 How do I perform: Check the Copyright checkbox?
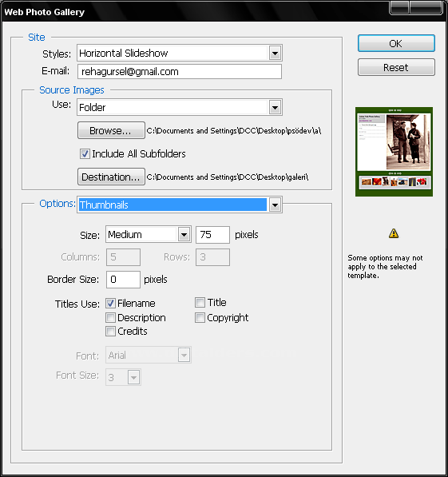coord(200,317)
